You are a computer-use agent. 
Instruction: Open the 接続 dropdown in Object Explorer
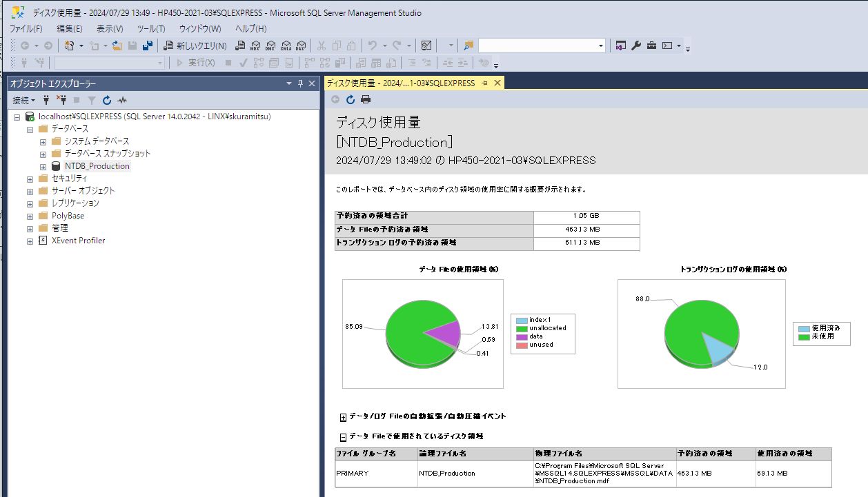(23, 100)
